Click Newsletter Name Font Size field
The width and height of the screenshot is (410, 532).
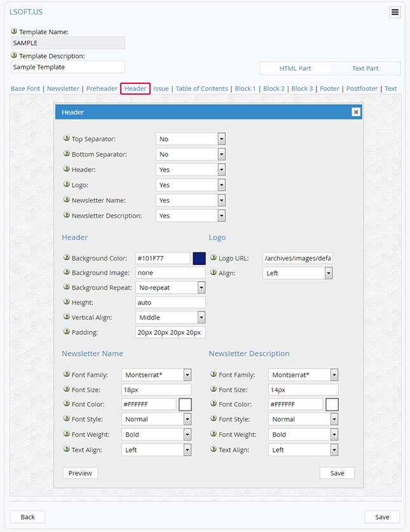(156, 390)
